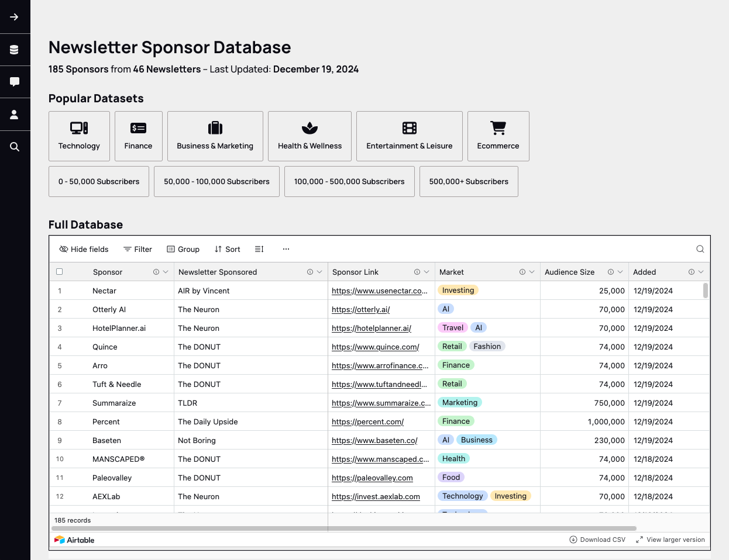Click the vertical scrollbar of the table

[x=706, y=291]
